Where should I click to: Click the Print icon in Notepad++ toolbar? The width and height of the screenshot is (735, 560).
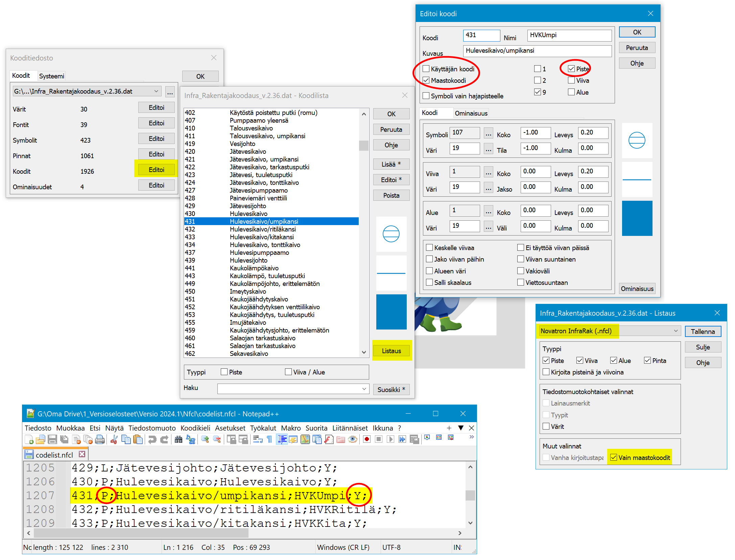click(x=100, y=439)
